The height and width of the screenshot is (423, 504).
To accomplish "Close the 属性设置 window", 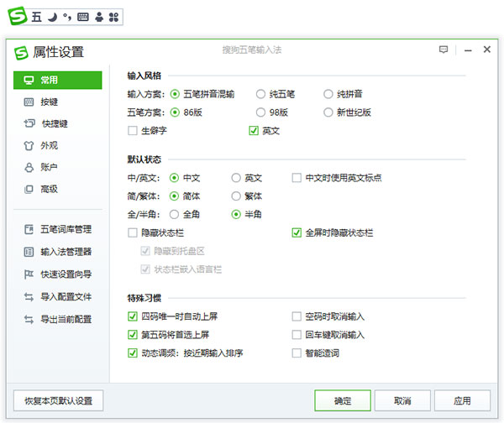I will pyautogui.click(x=487, y=50).
